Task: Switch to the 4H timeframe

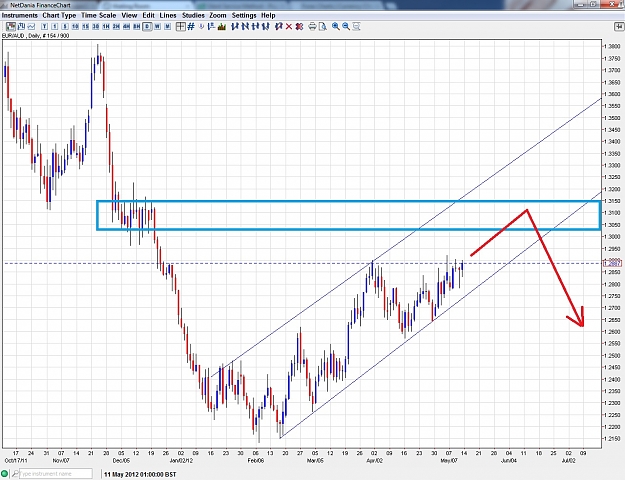Action: tap(126, 26)
